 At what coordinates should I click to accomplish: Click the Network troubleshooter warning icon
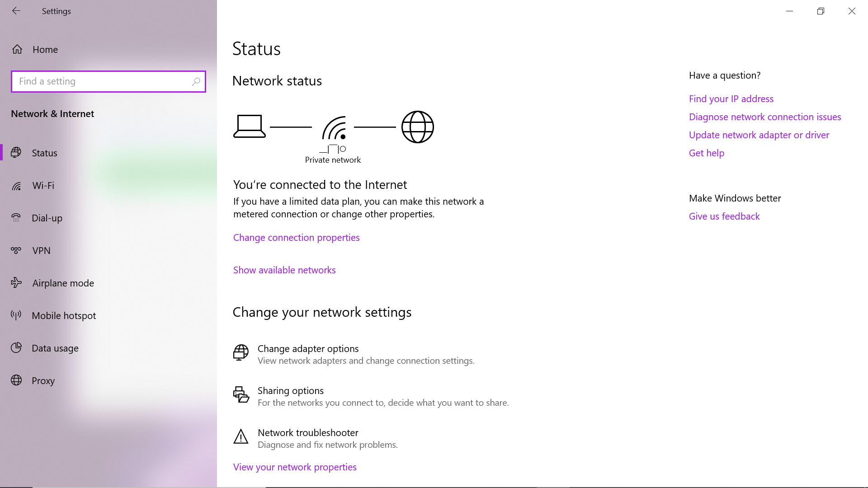(x=241, y=437)
